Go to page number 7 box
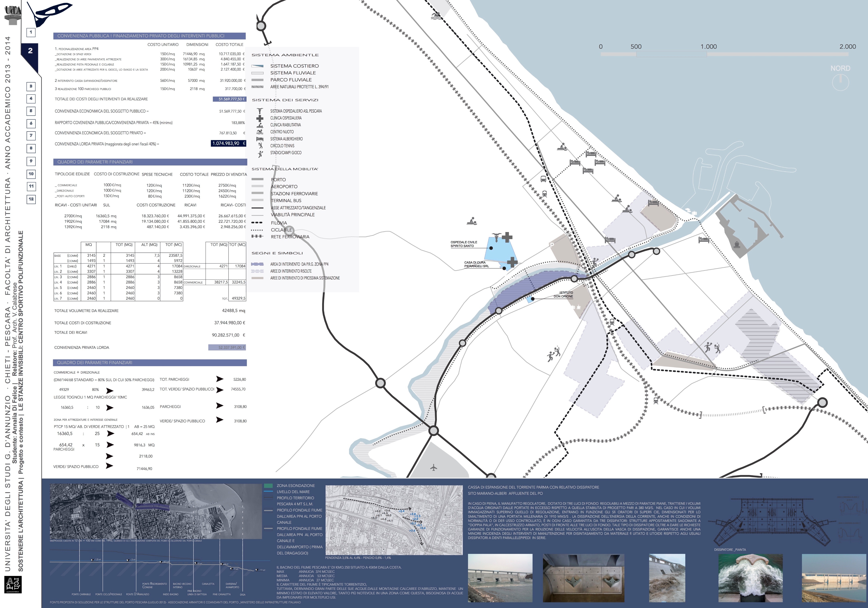Image resolution: width=868 pixels, height=608 pixels. pyautogui.click(x=31, y=136)
